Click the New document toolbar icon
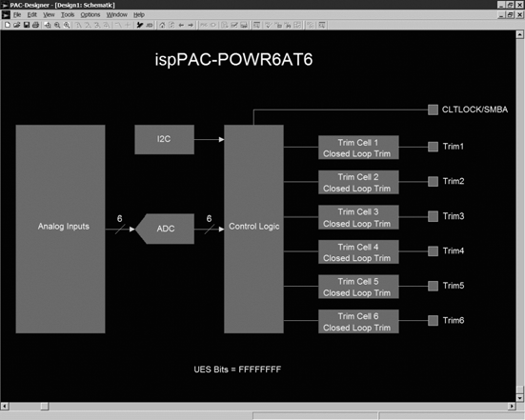The image size is (525, 420). coord(8,25)
